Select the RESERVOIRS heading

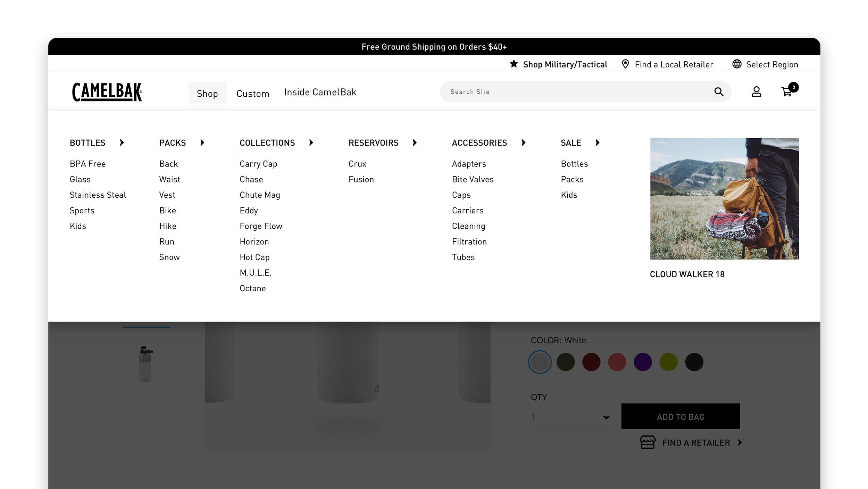[373, 142]
